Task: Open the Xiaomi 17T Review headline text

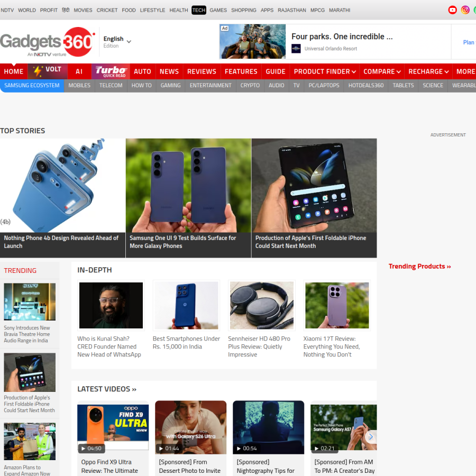Action: point(332,346)
